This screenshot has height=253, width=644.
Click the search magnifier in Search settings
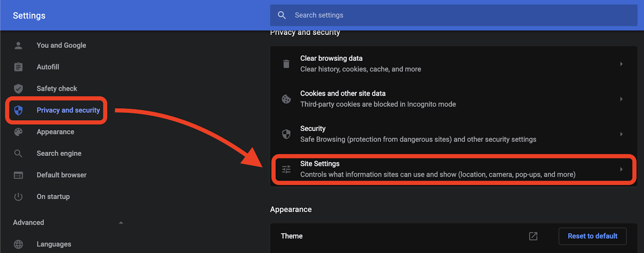point(281,15)
